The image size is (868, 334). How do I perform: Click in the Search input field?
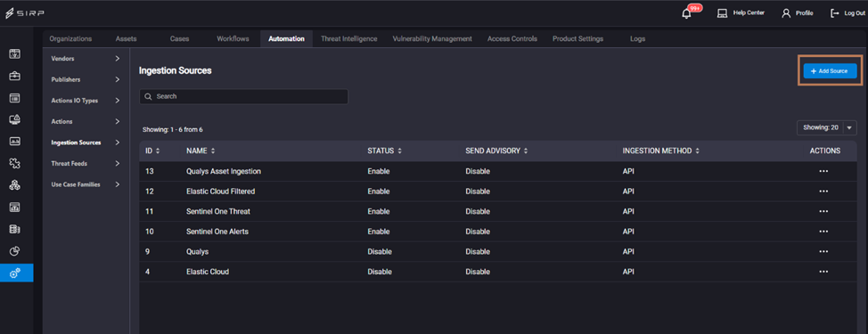[x=243, y=96]
